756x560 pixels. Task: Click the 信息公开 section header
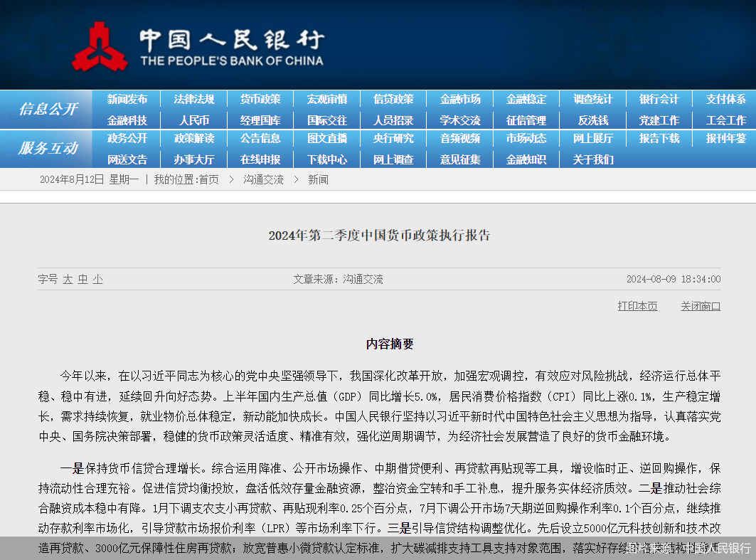coord(48,109)
